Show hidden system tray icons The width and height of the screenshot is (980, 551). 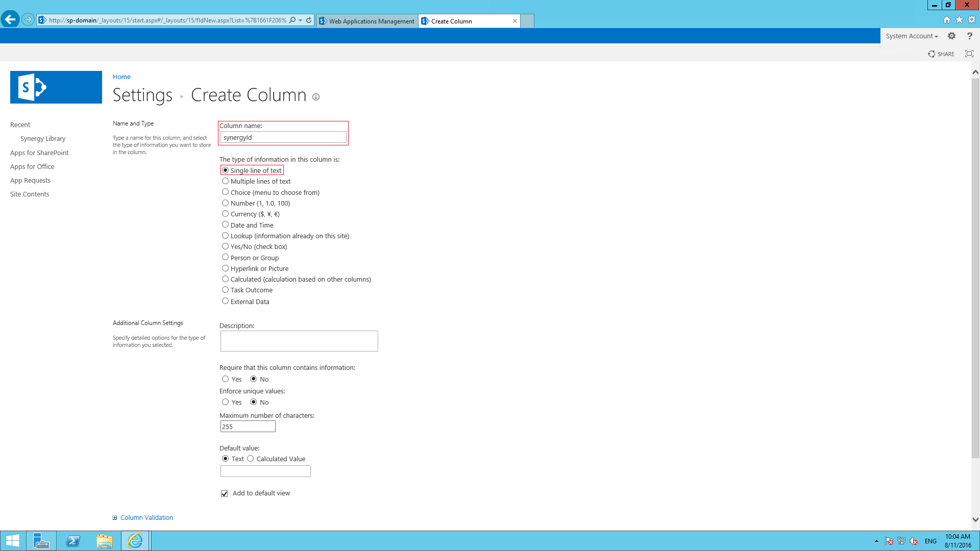[x=876, y=541]
